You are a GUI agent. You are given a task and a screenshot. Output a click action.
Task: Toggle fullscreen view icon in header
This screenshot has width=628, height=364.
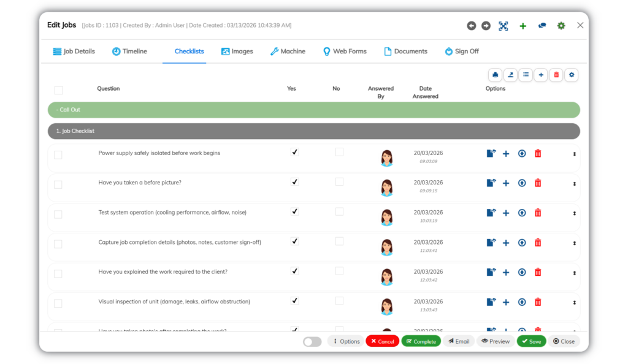504,26
